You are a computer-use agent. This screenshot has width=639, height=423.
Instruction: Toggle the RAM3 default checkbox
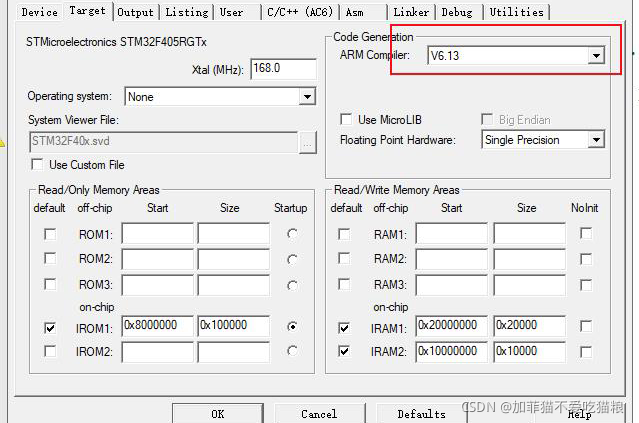point(344,284)
